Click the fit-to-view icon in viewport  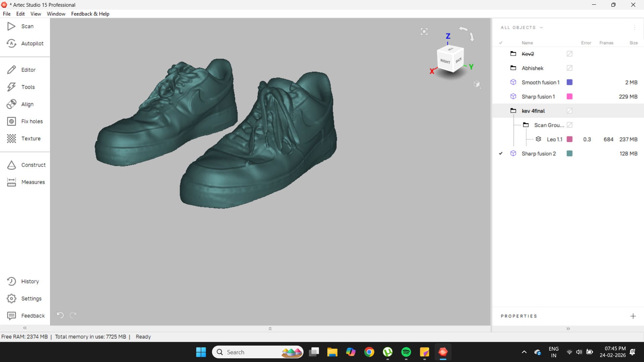click(424, 32)
